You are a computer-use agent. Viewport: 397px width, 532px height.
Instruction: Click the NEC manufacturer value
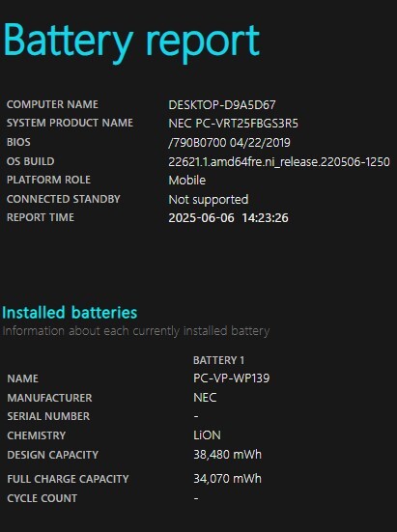205,397
